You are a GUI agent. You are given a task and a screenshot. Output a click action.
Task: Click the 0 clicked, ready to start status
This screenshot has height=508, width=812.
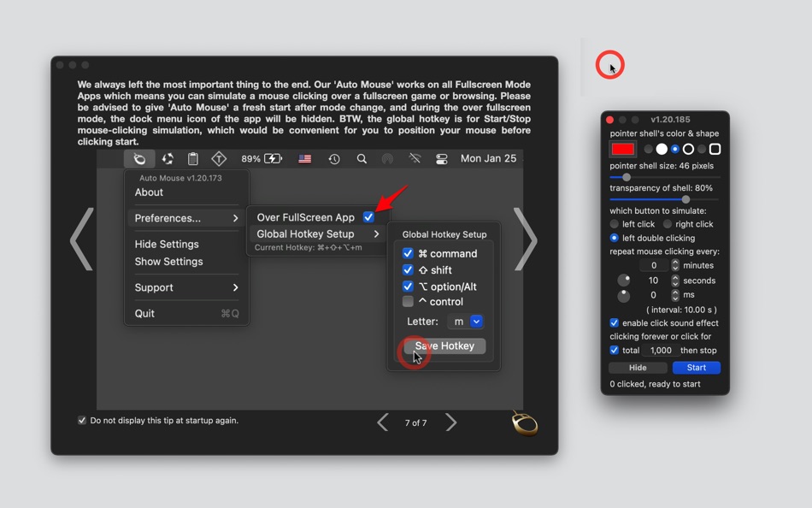pyautogui.click(x=655, y=384)
